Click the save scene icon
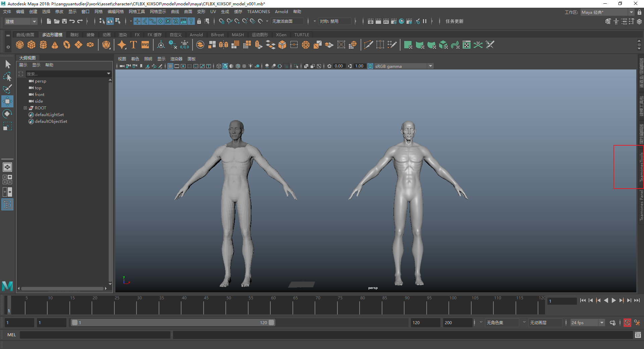The height and width of the screenshot is (349, 644). 64,21
